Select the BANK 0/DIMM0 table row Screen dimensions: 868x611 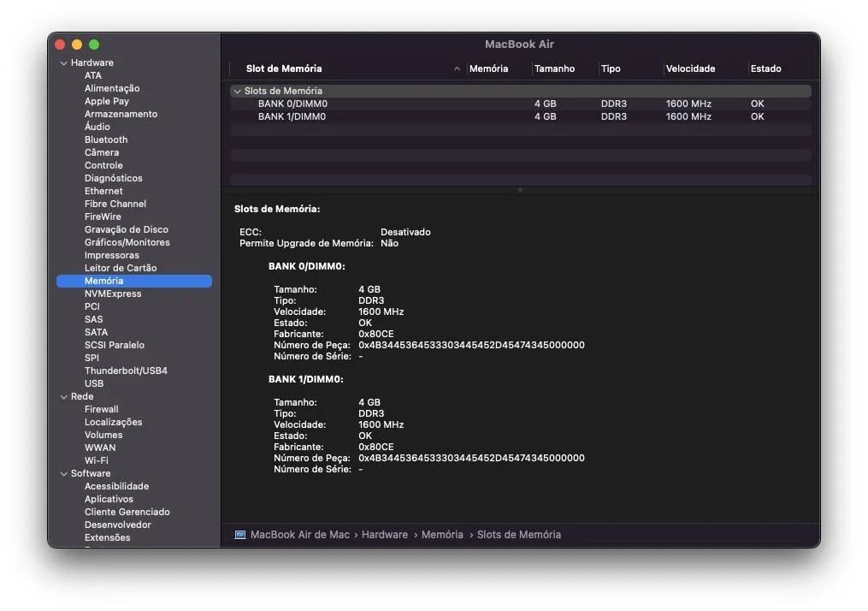(521, 104)
